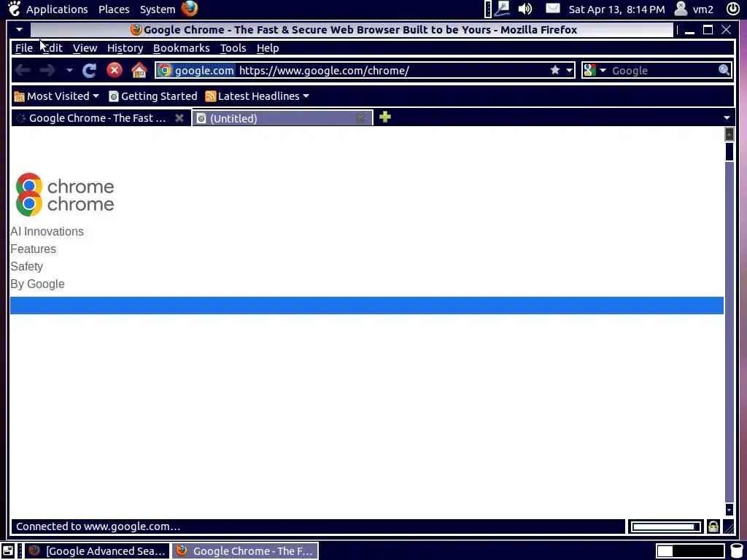Close the (Untitled) tab
The width and height of the screenshot is (747, 560).
pyautogui.click(x=360, y=119)
